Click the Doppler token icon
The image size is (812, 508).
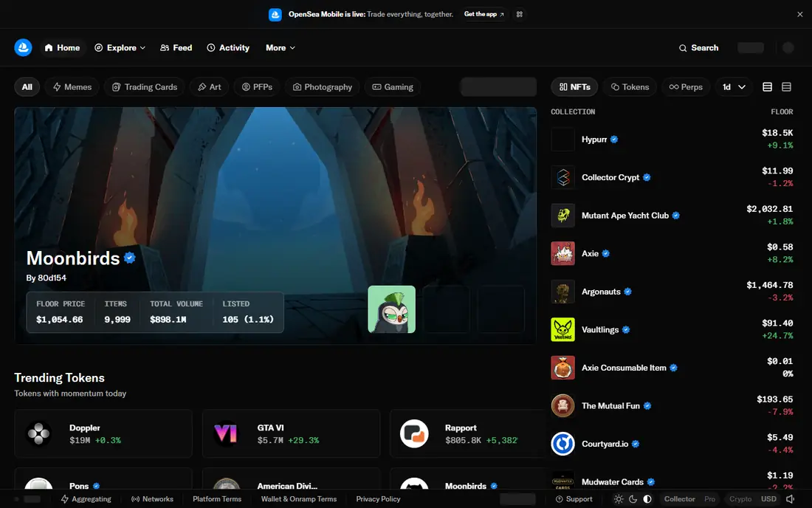(39, 433)
